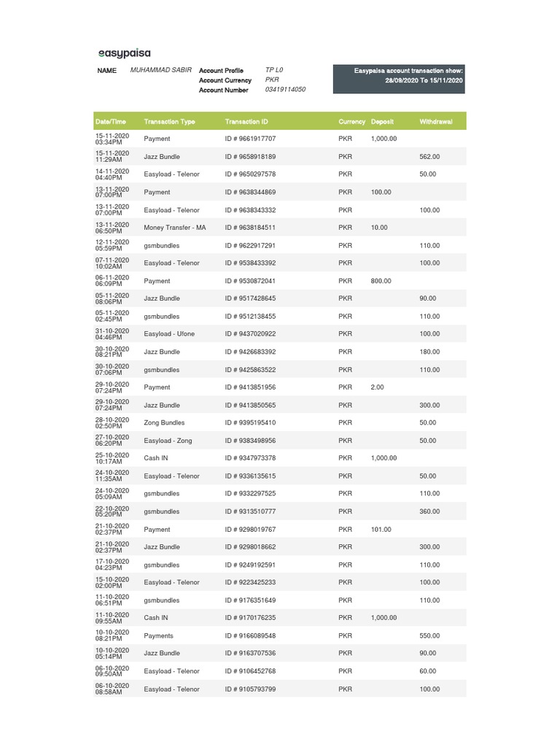
Task: Select the Money Transfer - MA row label
Action: point(175,228)
